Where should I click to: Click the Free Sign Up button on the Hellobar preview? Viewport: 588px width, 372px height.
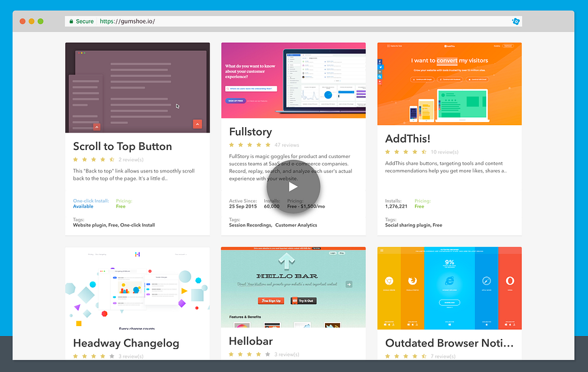pyautogui.click(x=271, y=301)
